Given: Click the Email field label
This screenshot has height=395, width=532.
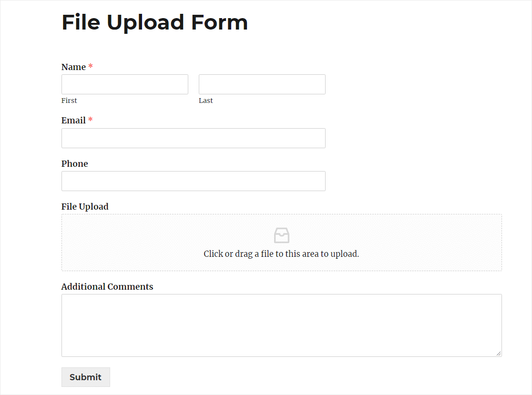Looking at the screenshot, I should pos(73,121).
